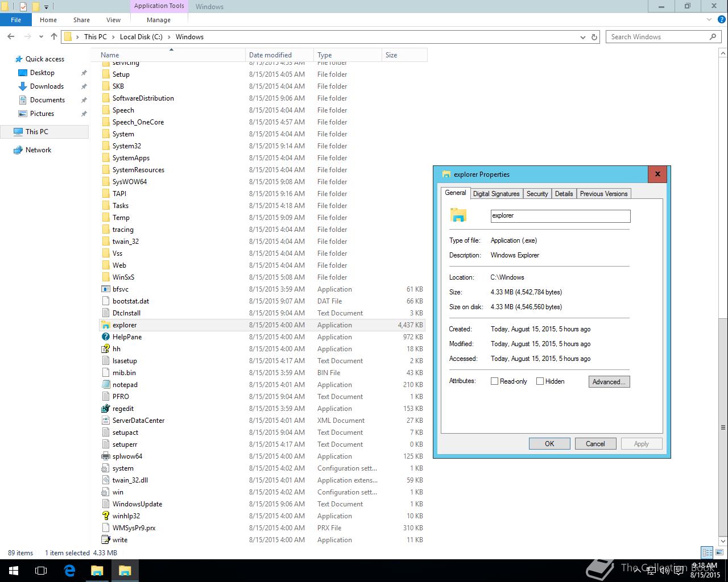Expand the This PC breadcrumb arrow
The width and height of the screenshot is (728, 582).
pos(113,37)
